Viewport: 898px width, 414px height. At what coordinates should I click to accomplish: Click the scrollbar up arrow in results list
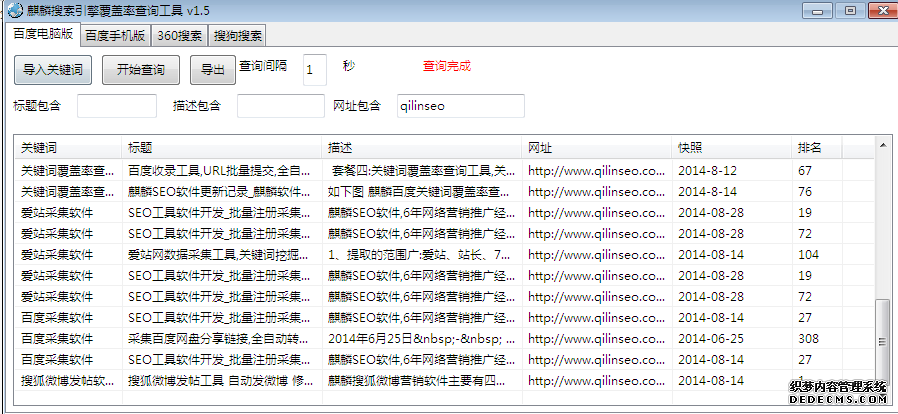882,146
